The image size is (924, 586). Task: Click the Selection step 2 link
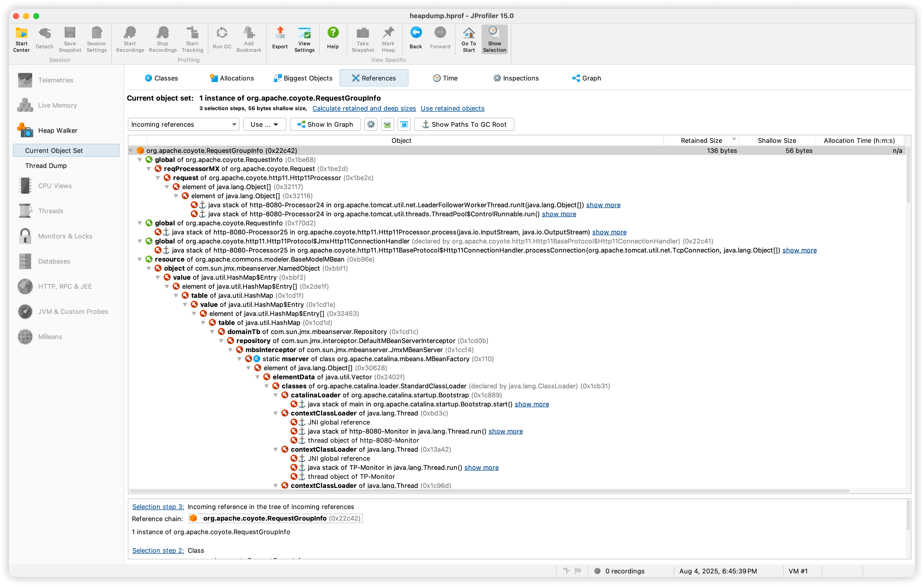tap(158, 551)
